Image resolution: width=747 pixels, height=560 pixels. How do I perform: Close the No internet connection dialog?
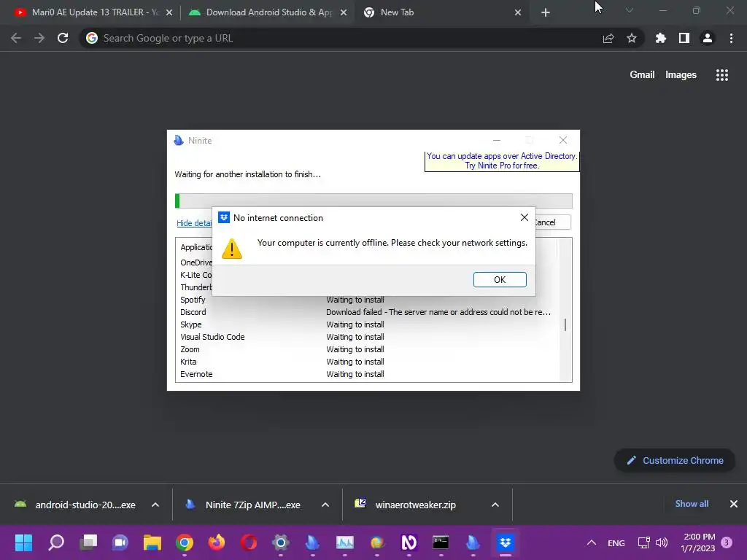click(524, 217)
